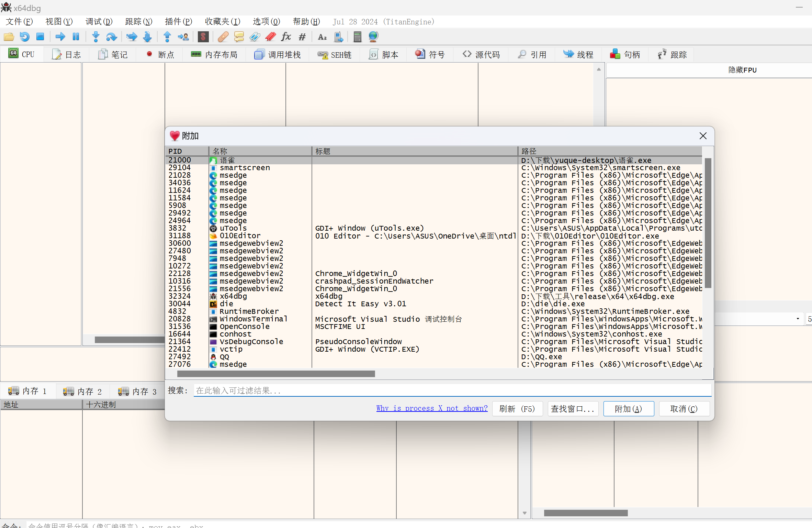
Task: Click the Run Till Return up-arrow icon
Action: coord(167,37)
